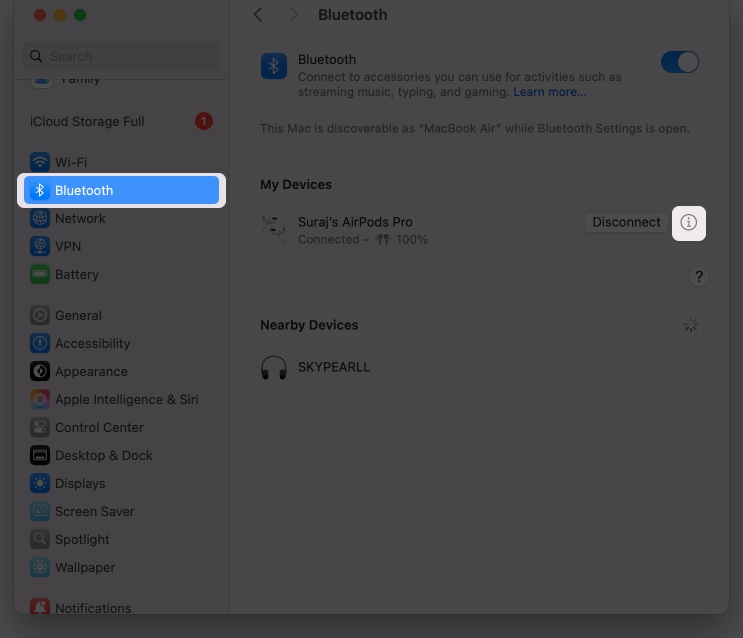Image resolution: width=743 pixels, height=638 pixels.
Task: Click the Wallpaper flower icon
Action: (40, 567)
